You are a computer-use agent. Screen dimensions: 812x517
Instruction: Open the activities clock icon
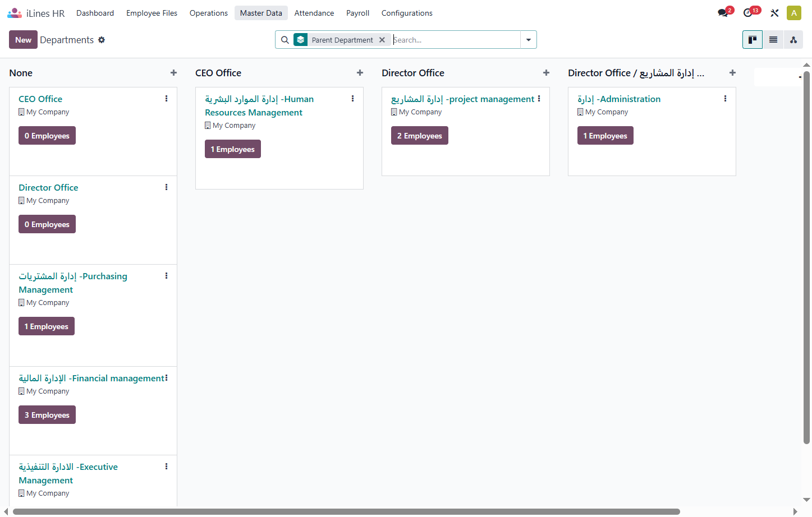coord(748,13)
